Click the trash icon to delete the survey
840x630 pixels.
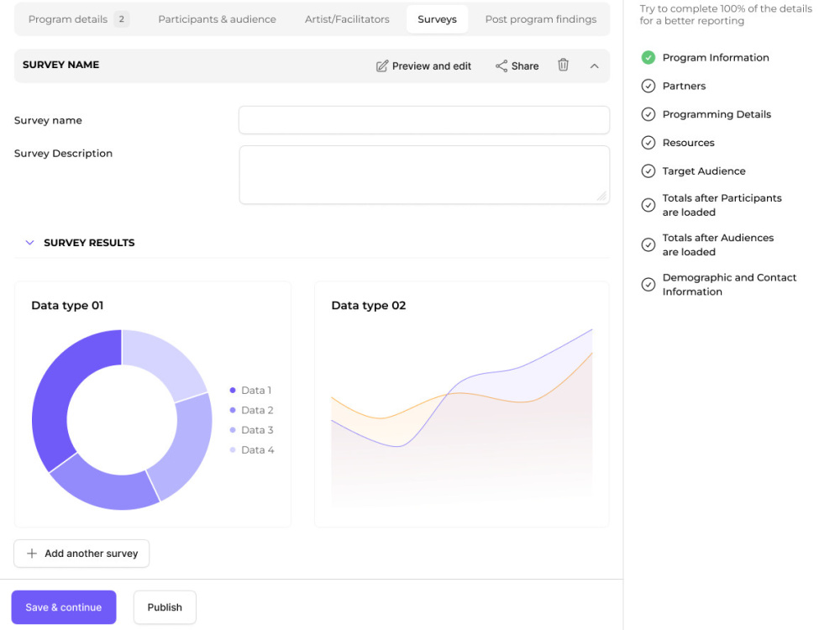563,66
